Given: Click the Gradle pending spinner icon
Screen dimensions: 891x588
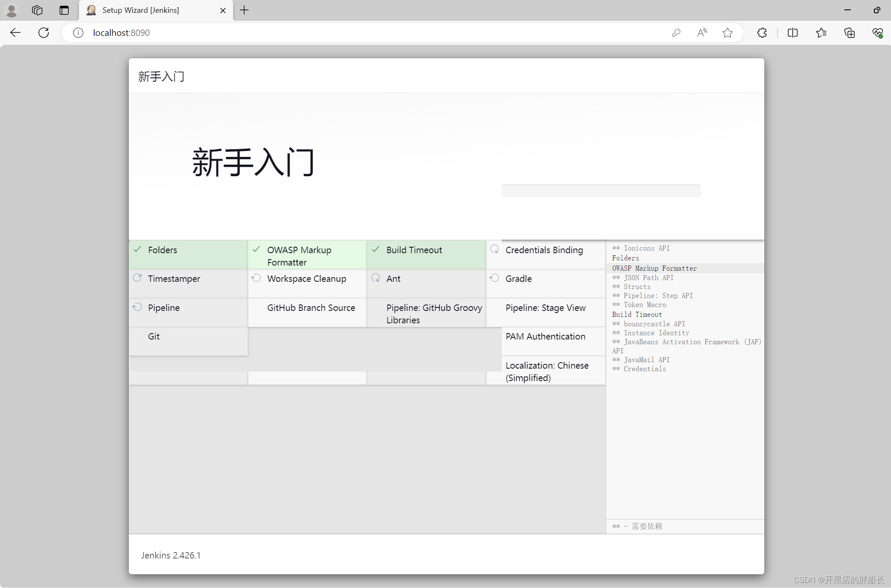Looking at the screenshot, I should tap(494, 278).
